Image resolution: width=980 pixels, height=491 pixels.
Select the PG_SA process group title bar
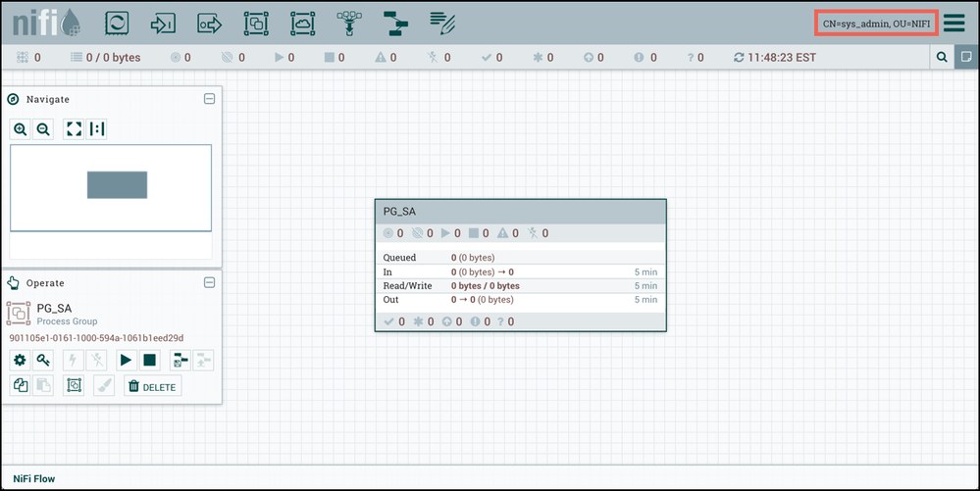[521, 212]
